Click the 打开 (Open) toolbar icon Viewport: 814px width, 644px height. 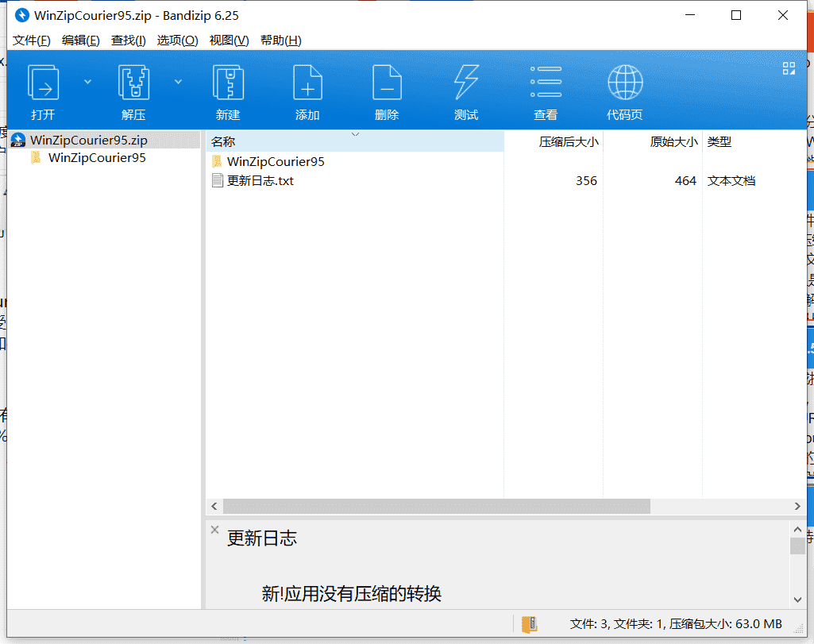pos(43,83)
